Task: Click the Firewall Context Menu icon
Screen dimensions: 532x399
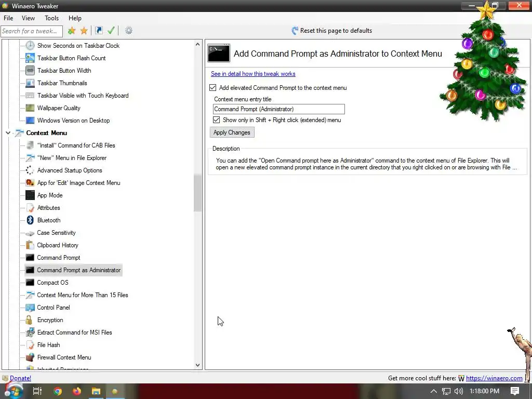Action: point(30,357)
